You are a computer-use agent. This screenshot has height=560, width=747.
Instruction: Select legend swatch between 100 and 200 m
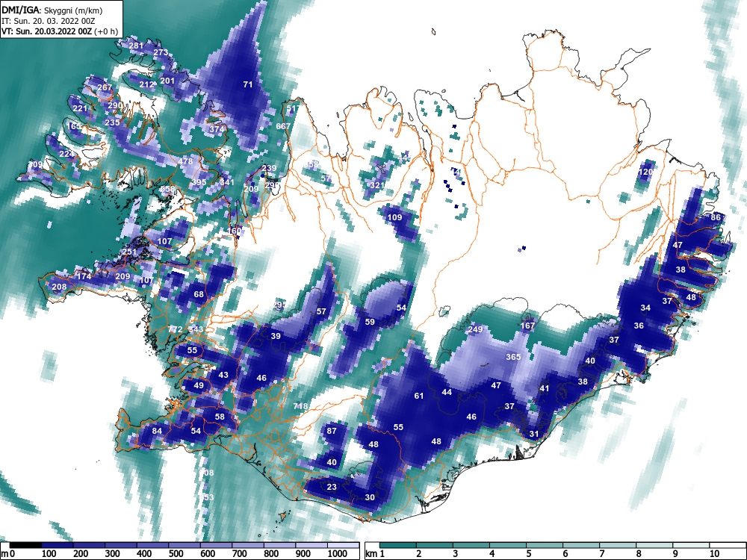pyautogui.click(x=58, y=545)
